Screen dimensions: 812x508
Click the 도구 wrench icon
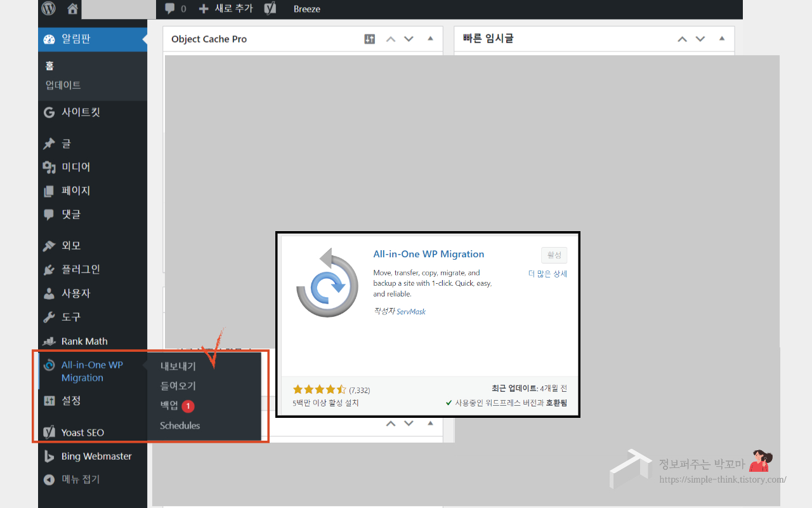click(49, 317)
